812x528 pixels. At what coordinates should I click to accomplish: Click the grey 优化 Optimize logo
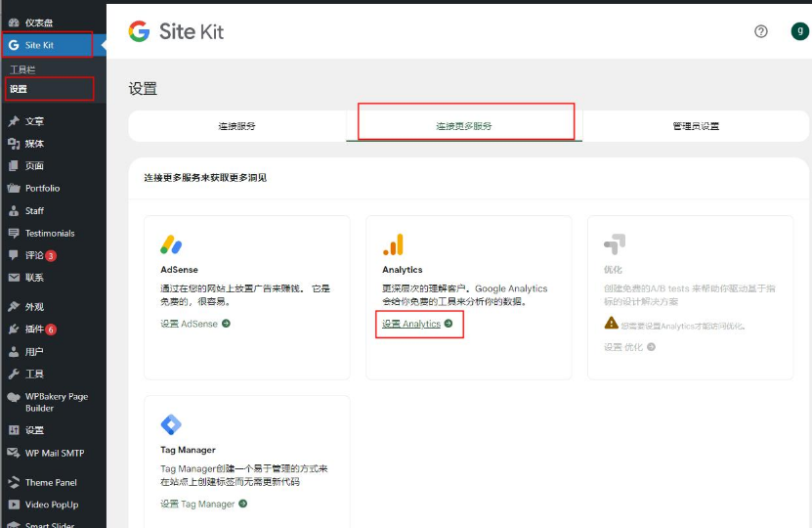[x=615, y=244]
